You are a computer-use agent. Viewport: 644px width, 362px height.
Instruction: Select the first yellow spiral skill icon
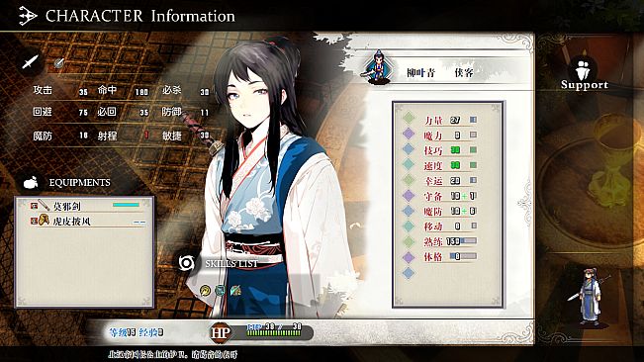tap(205, 291)
